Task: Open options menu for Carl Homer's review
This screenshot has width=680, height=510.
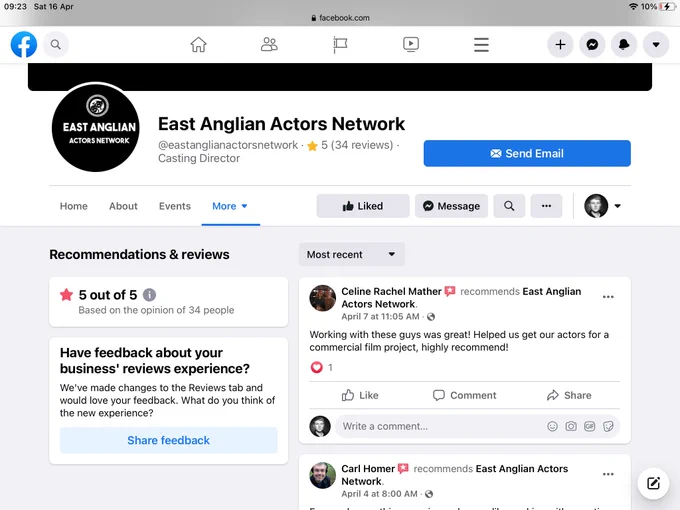Action: tap(608, 474)
